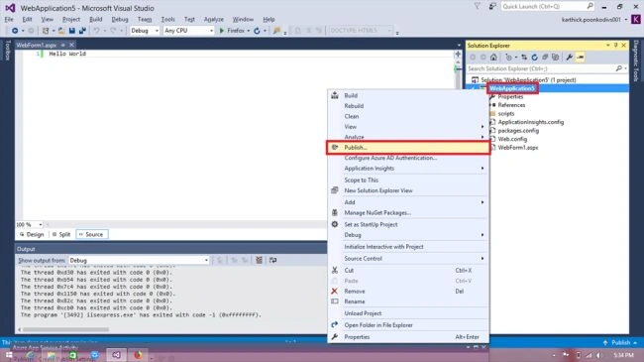The width and height of the screenshot is (644, 362).
Task: Open the DOCTYPE HTML5 dropdown
Action: coord(361,31)
